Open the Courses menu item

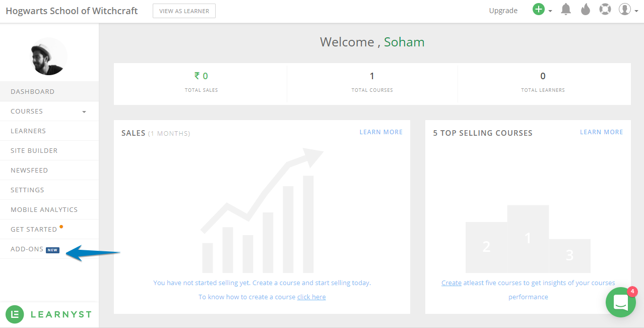click(49, 111)
